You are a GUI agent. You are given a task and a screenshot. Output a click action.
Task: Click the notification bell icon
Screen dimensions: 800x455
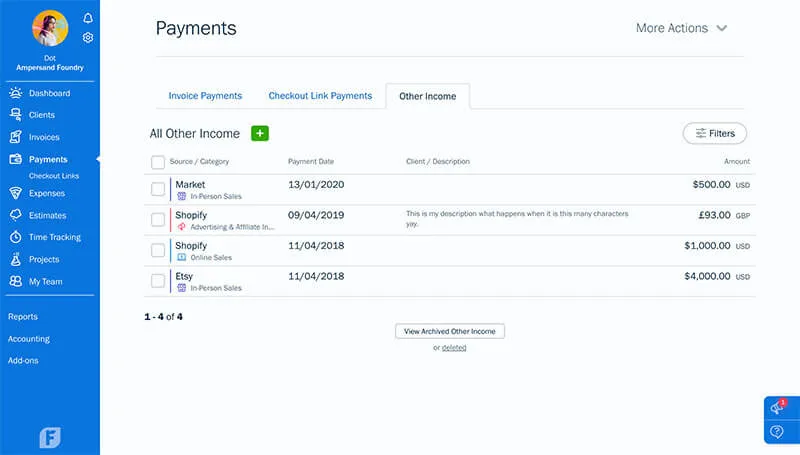tap(88, 18)
